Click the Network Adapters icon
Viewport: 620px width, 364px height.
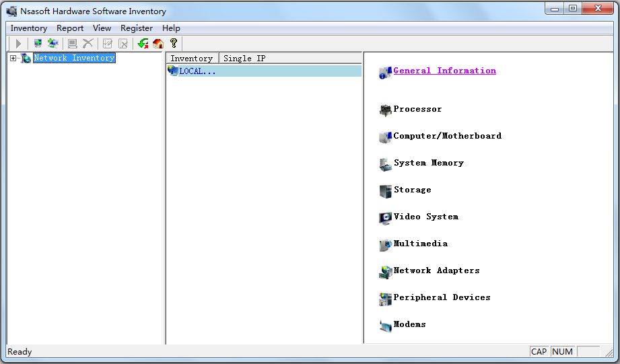coord(385,272)
